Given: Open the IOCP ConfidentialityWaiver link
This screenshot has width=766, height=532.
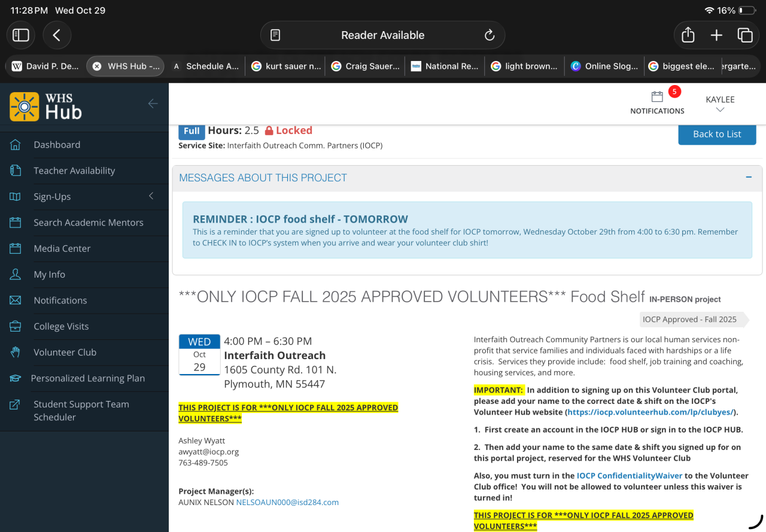Looking at the screenshot, I should [x=630, y=476].
